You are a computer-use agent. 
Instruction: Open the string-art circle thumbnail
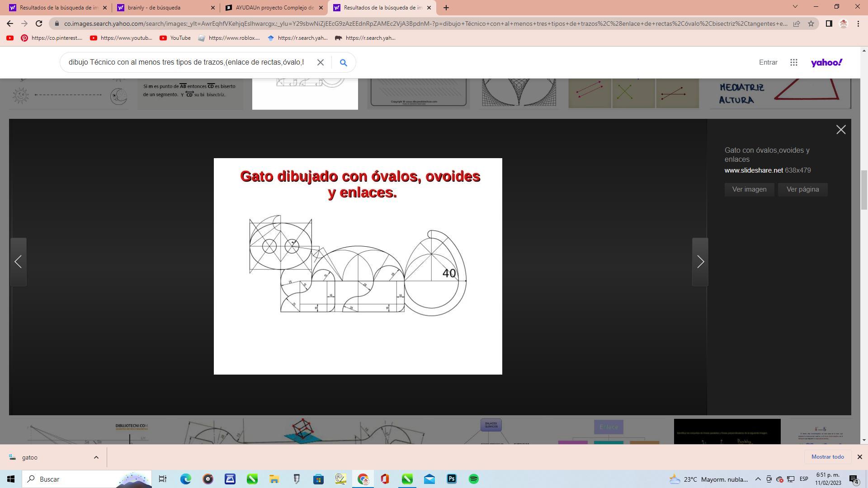519,93
